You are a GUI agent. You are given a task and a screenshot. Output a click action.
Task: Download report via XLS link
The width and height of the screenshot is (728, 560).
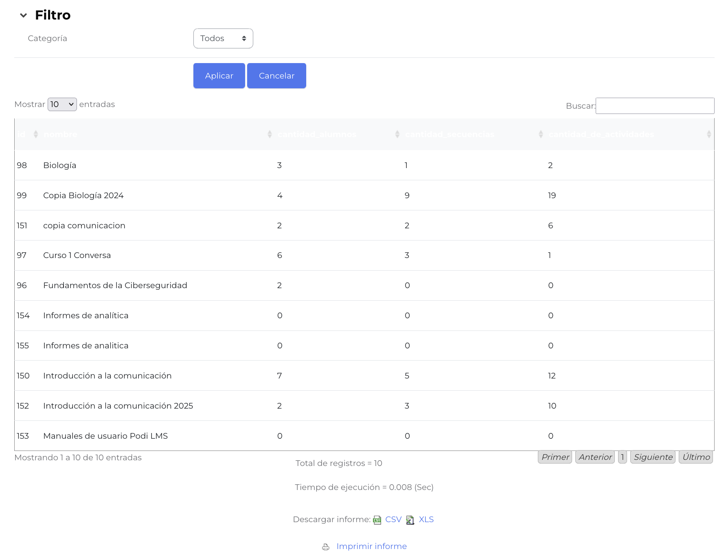click(426, 520)
